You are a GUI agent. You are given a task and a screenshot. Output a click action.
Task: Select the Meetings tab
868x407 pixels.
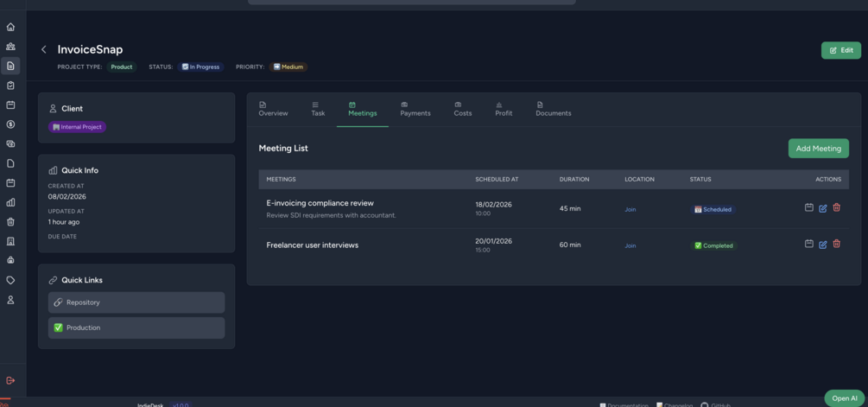point(363,109)
